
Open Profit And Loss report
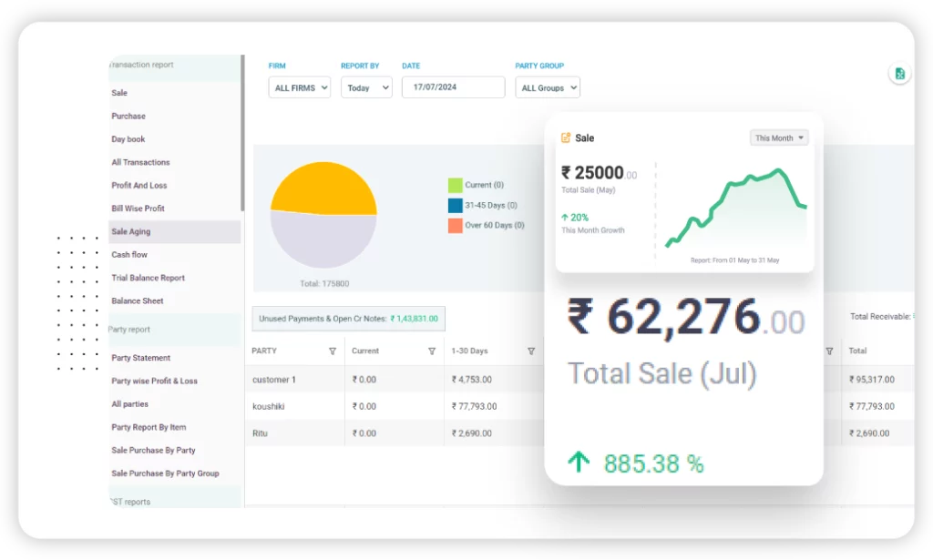139,186
